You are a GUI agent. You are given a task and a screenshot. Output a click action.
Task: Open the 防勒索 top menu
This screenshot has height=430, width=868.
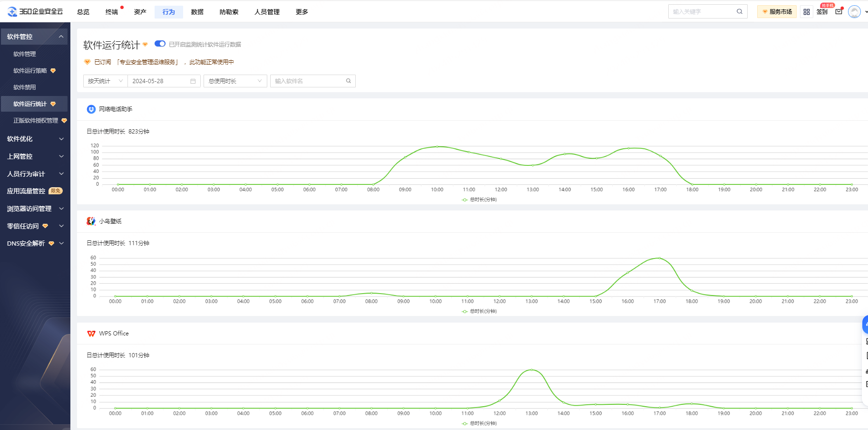coord(229,12)
